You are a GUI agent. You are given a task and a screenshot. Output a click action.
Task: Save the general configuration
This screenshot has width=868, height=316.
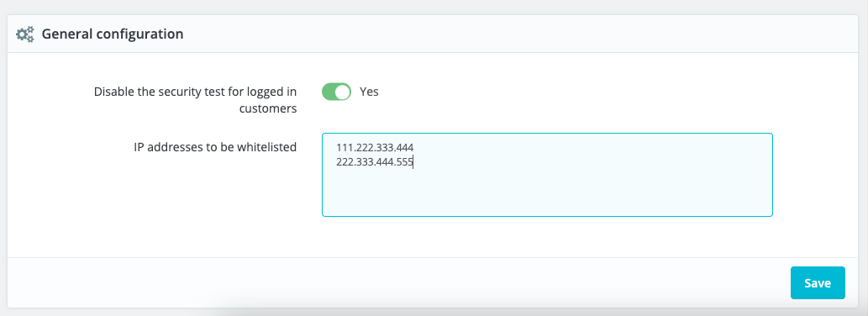(x=818, y=282)
